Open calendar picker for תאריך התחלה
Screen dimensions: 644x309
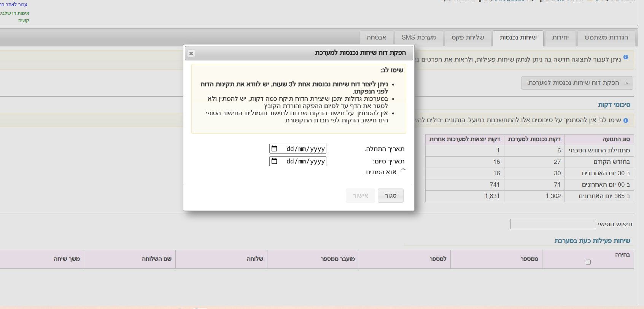274,149
